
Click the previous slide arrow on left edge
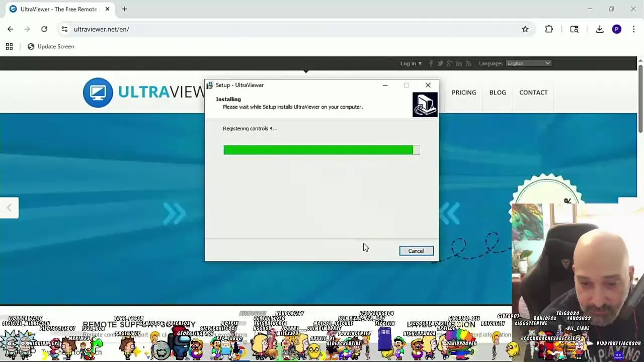click(x=9, y=208)
